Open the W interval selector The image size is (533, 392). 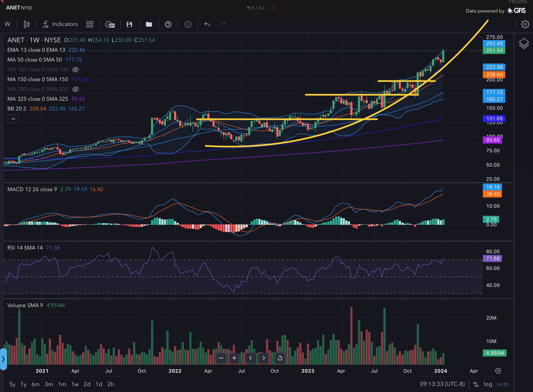tap(8, 24)
